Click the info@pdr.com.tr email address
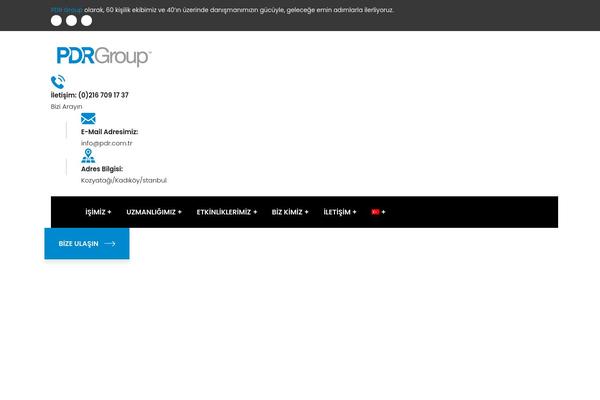 point(106,143)
